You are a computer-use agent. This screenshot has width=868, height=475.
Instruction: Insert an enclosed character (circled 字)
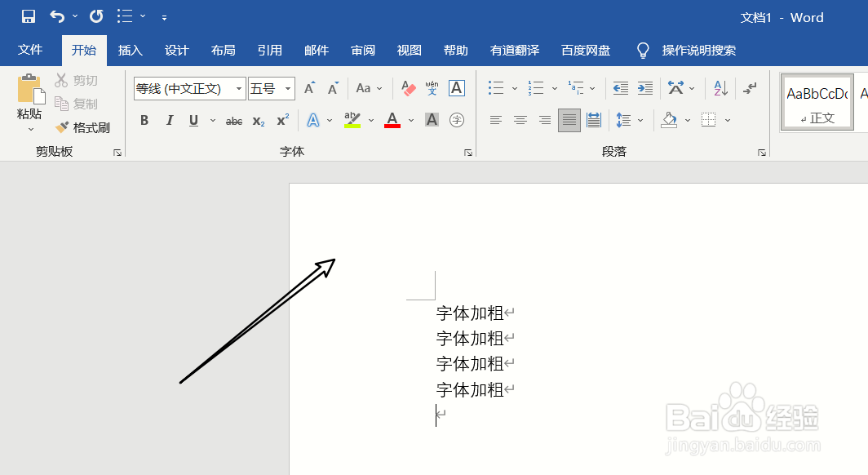point(457,120)
